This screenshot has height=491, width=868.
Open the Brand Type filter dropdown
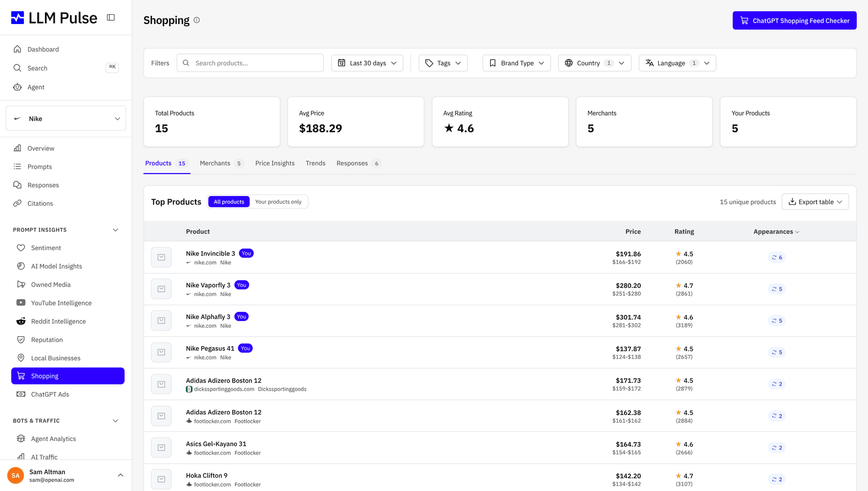517,63
